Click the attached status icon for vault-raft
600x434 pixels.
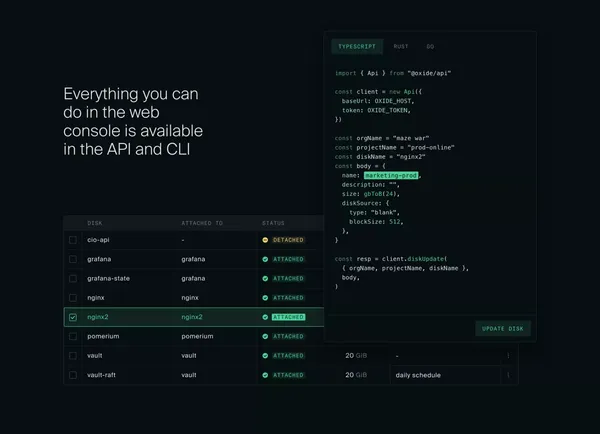tap(265, 375)
